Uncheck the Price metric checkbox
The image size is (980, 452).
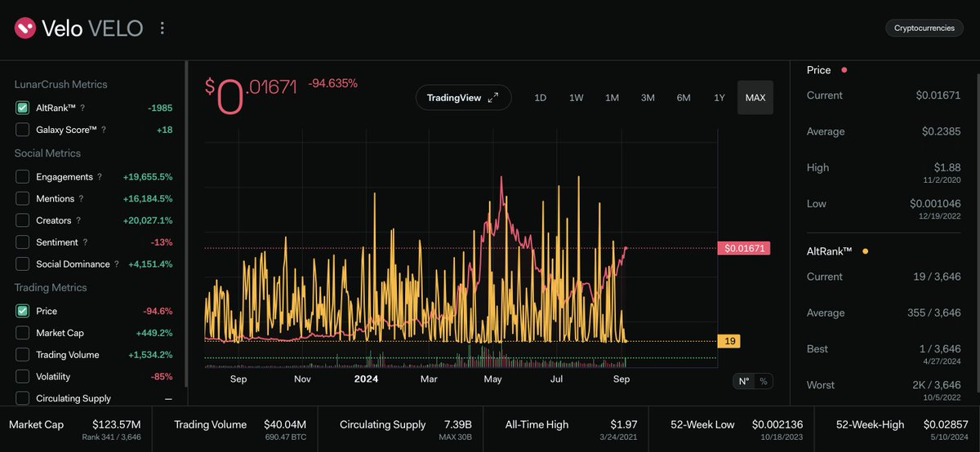click(x=22, y=311)
